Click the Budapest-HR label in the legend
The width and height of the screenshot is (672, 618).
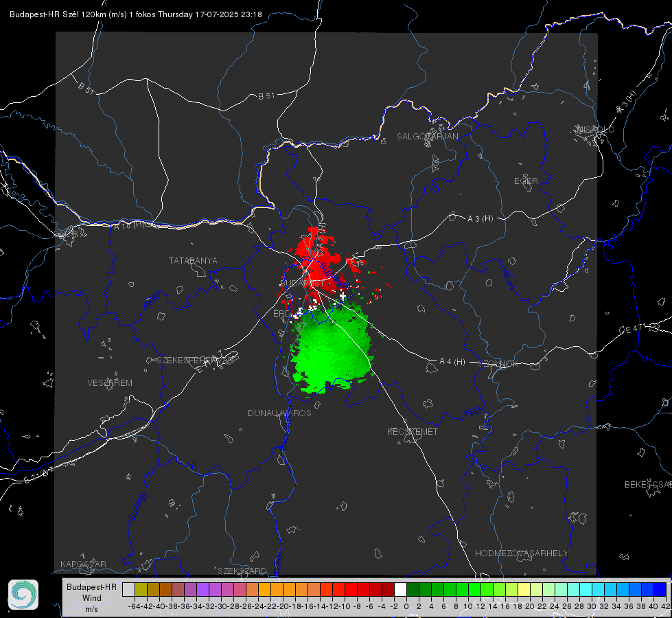92,586
